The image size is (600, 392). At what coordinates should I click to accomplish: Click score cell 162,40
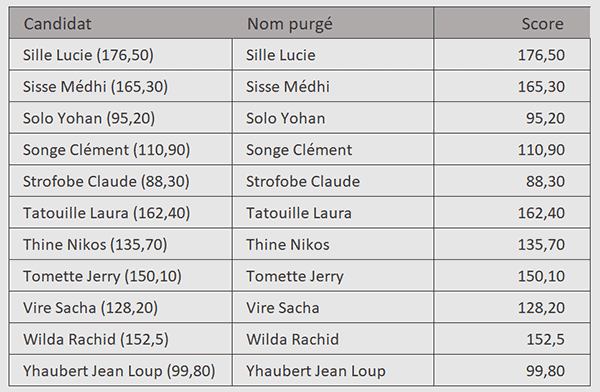(x=512, y=213)
